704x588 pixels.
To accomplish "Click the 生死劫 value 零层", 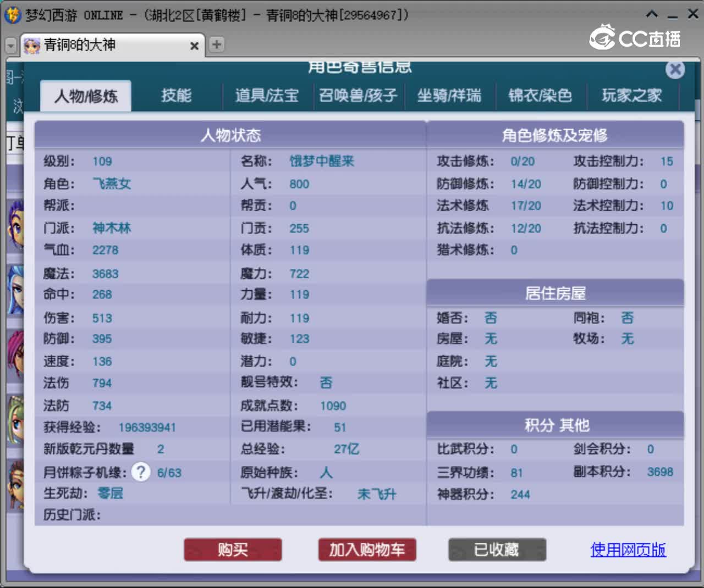I will tap(111, 493).
